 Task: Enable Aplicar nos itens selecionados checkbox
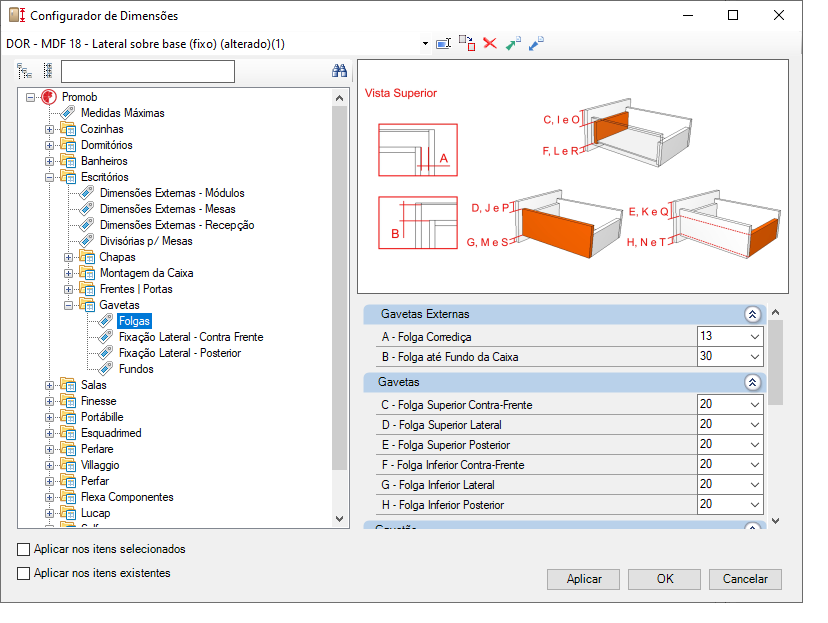[x=23, y=549]
